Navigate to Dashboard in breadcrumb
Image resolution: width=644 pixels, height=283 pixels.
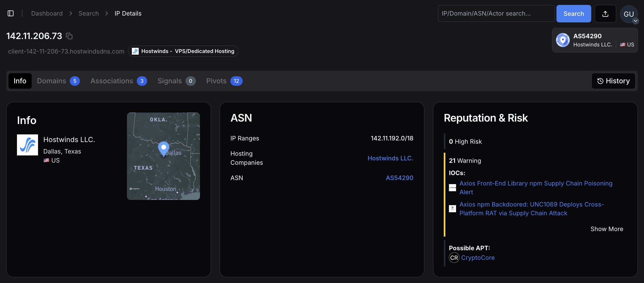point(47,13)
